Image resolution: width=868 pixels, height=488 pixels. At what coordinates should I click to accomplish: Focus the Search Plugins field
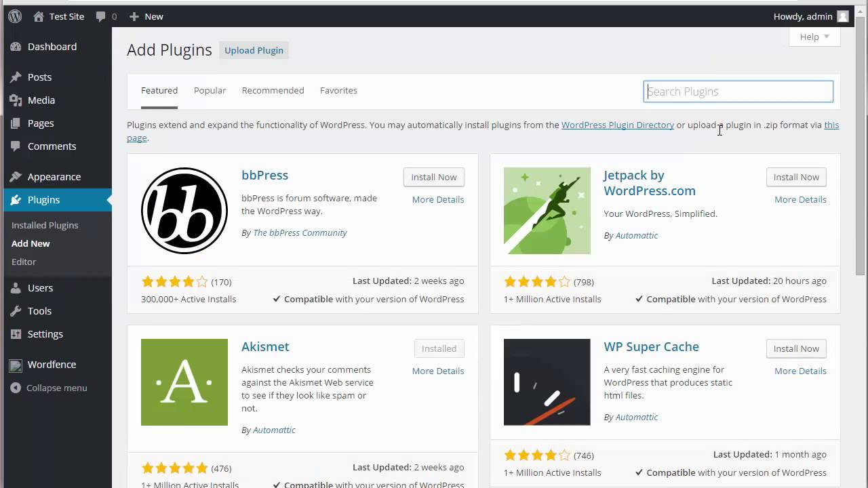tap(738, 91)
